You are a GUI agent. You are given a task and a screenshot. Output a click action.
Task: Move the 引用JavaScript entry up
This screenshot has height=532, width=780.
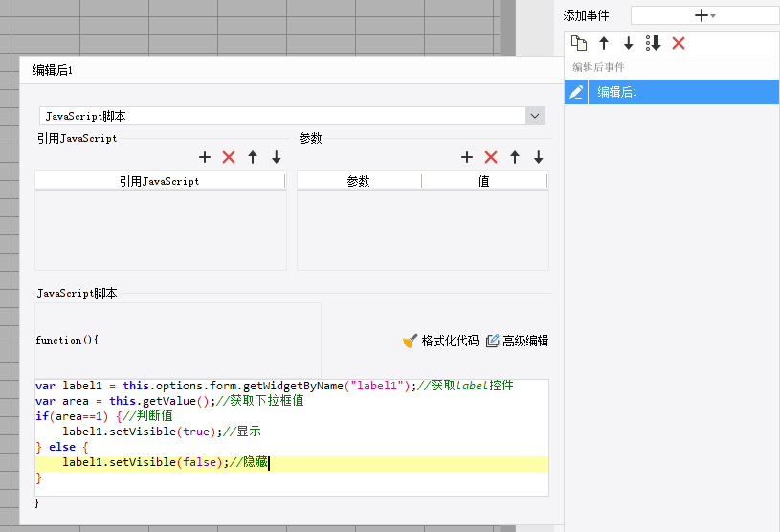tap(253, 157)
